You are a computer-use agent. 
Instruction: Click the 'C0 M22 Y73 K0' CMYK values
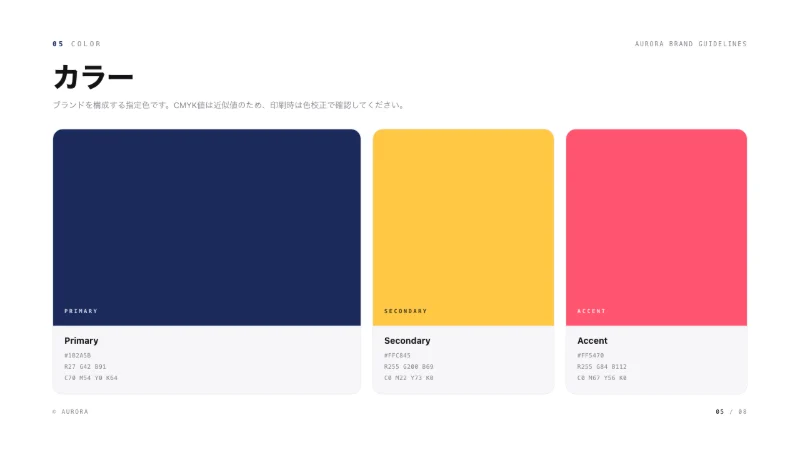click(409, 378)
